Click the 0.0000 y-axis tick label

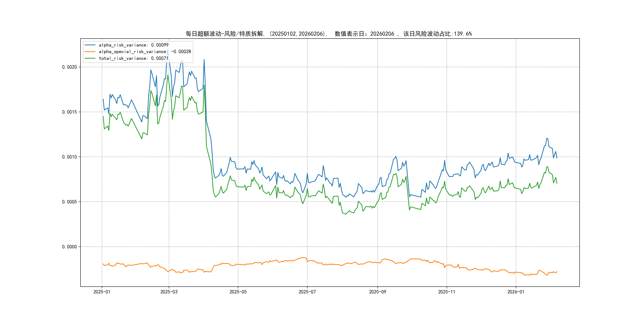pos(70,247)
